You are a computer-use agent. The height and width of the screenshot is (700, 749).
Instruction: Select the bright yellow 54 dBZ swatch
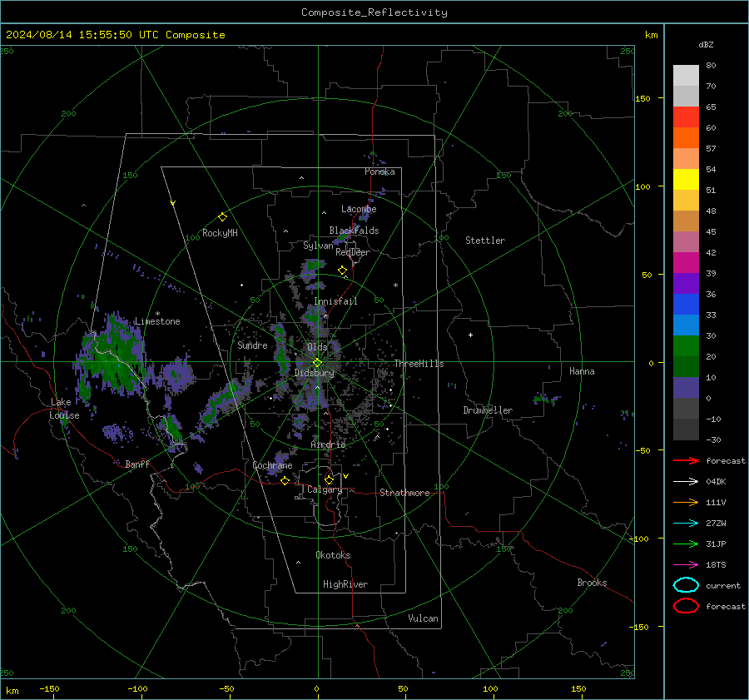tap(686, 179)
